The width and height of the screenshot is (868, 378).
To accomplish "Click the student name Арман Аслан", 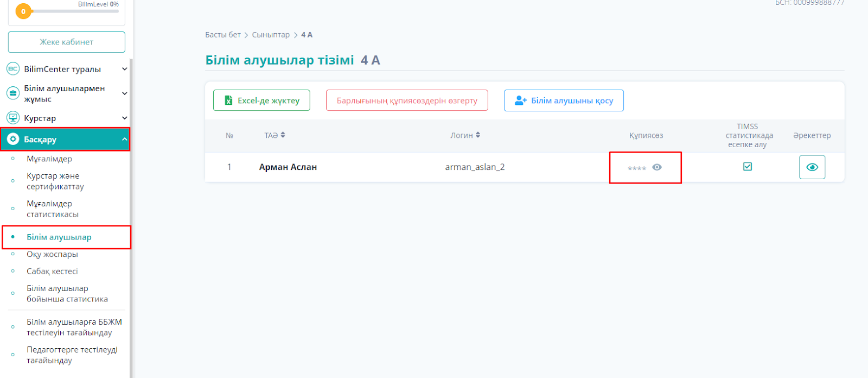I will [288, 167].
